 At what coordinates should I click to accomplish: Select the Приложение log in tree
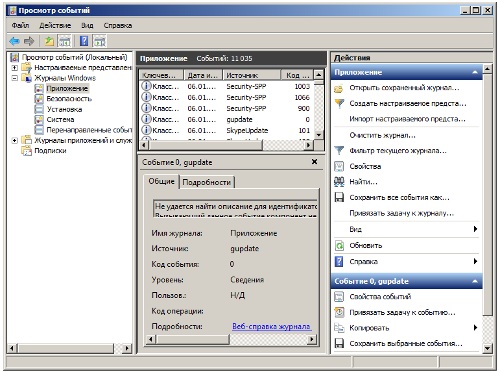point(67,88)
